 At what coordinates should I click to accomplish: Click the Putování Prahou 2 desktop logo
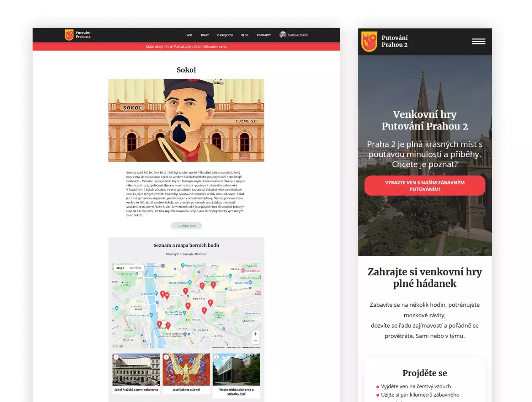pos(78,35)
